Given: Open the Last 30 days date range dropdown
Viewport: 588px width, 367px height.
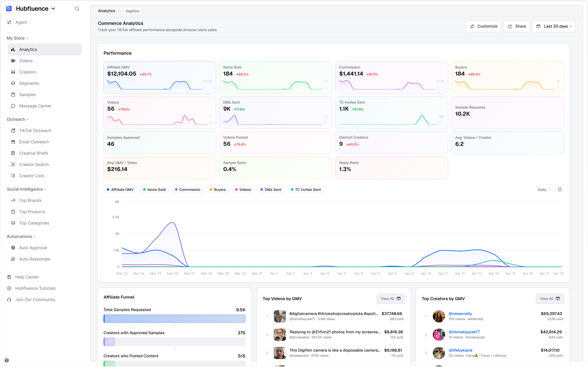Looking at the screenshot, I should (x=554, y=26).
